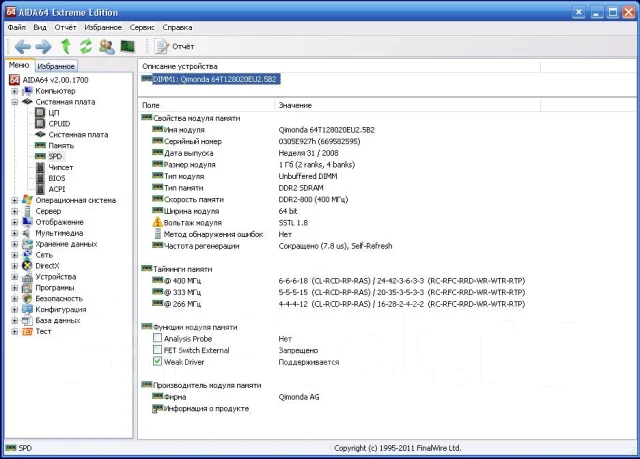Toggle the Analysis Probe checkbox
This screenshot has height=459, width=640.
157,338
